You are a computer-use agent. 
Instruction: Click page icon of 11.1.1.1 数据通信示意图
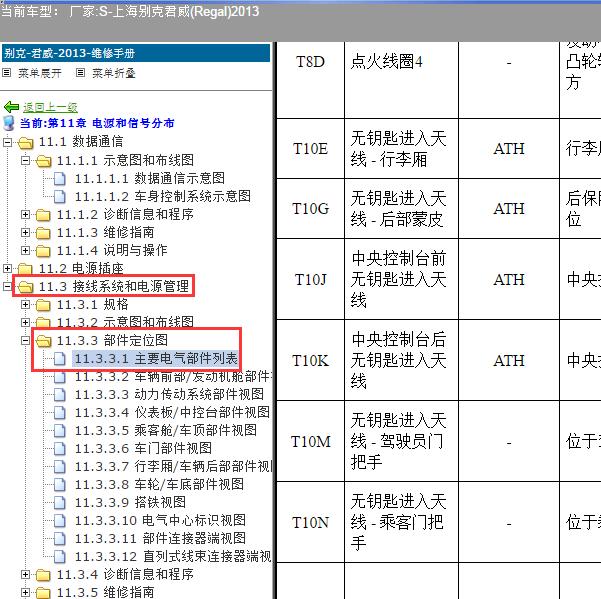click(59, 179)
